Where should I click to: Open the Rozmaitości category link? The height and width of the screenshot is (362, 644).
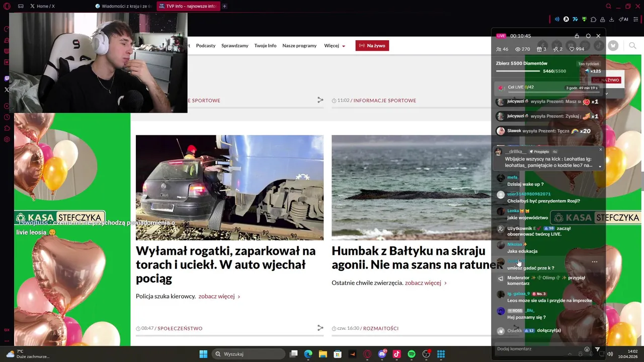380,328
